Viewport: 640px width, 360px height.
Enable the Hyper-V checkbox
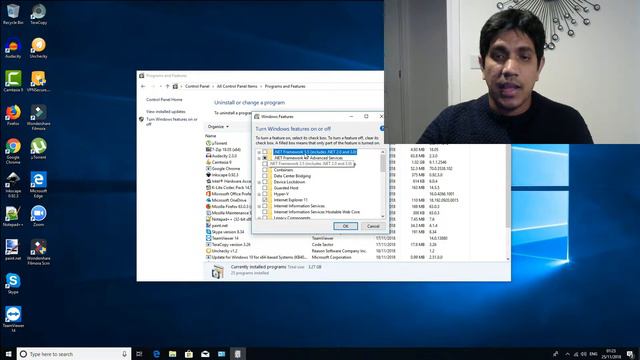point(265,194)
